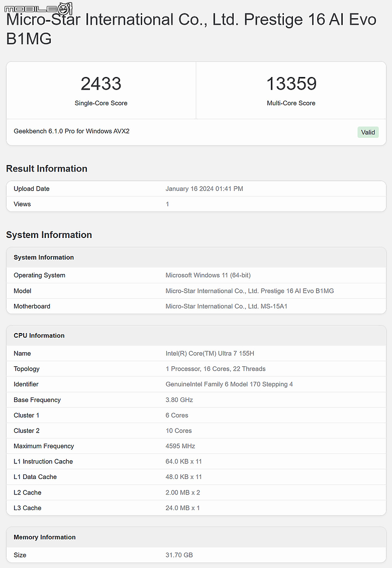
Task: Click the Memory Information table header
Action: click(45, 537)
